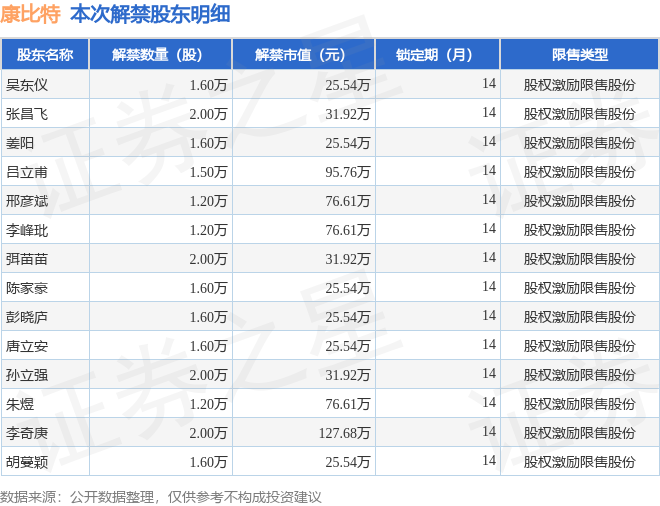This screenshot has height=506, width=660.
Task: Click 李奇庚's 127.68万 market value
Action: pyautogui.click(x=344, y=433)
